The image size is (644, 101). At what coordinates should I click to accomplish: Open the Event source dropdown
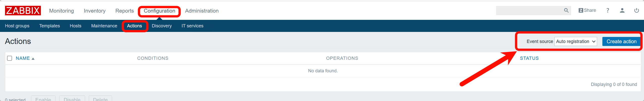576,41
